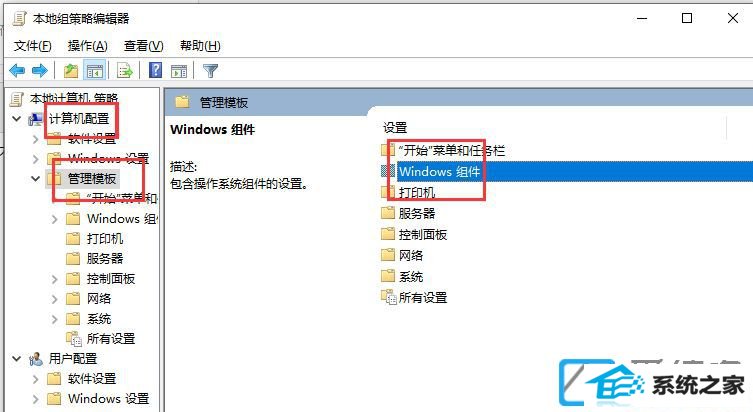Image resolution: width=753 pixels, height=412 pixels.
Task: Open the 查看(V) menu
Action: 144,46
